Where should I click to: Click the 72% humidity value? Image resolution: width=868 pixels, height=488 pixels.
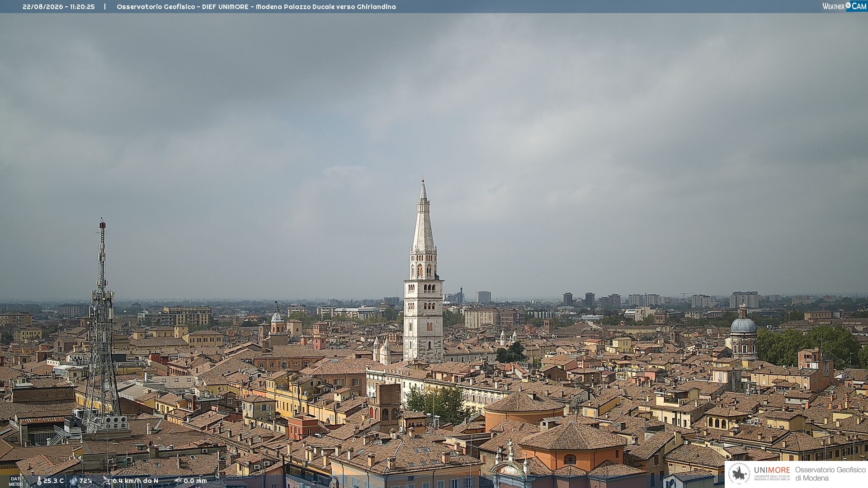point(86,481)
